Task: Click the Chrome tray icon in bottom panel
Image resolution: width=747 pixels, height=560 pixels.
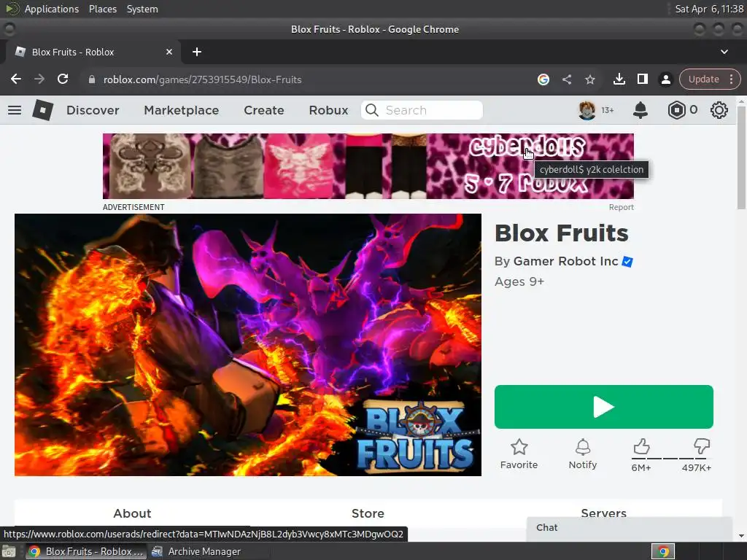Action: pos(663,551)
